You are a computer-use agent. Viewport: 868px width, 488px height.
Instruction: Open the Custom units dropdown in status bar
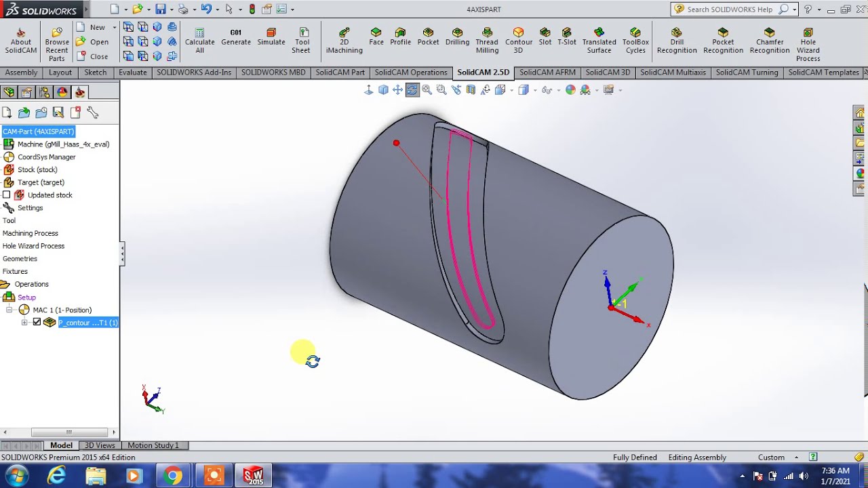click(796, 457)
